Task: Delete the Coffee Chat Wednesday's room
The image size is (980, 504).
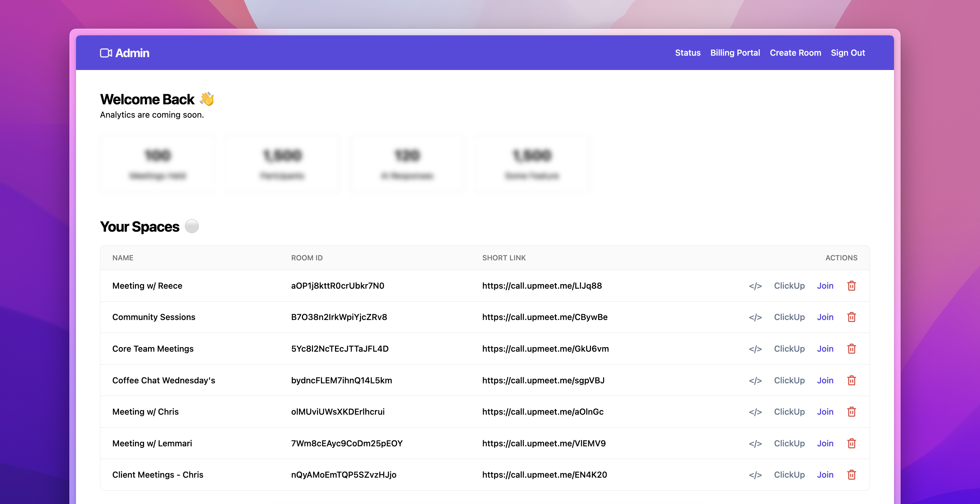Action: [x=851, y=380]
